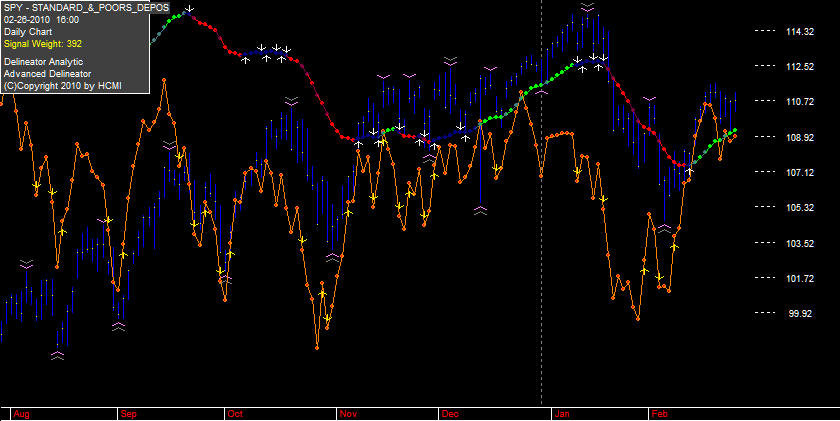The height and width of the screenshot is (421, 840).
Task: Click the white down arrow at chart top
Action: coord(190,9)
